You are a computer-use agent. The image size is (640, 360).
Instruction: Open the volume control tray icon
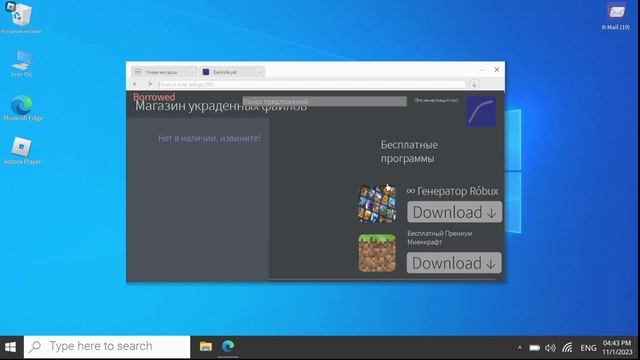click(550, 348)
